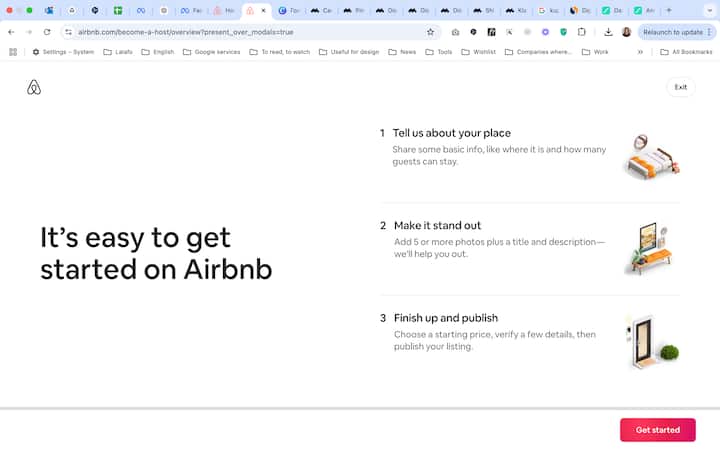Image resolution: width=720 pixels, height=450 pixels.
Task: Bookmark this page with the star icon
Action: 430,32
